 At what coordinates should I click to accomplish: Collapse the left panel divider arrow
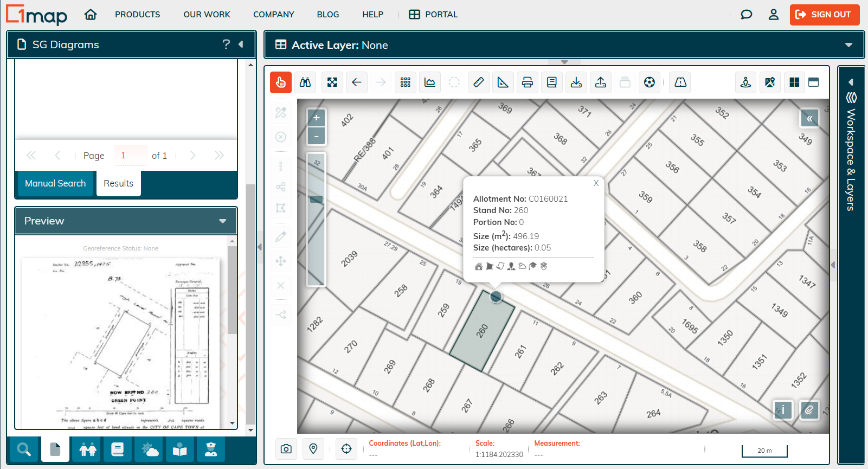pos(260,247)
